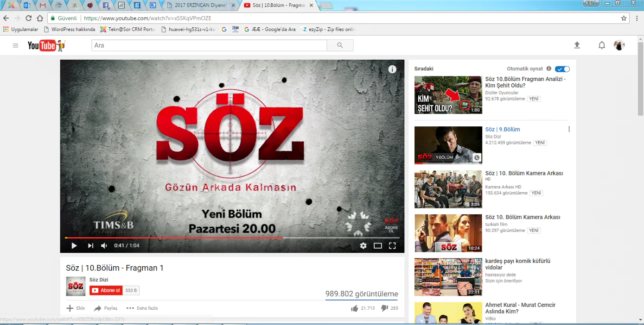Viewport: 644px width, 325px height.
Task: Dislike the video with thumbs down
Action: (384, 308)
